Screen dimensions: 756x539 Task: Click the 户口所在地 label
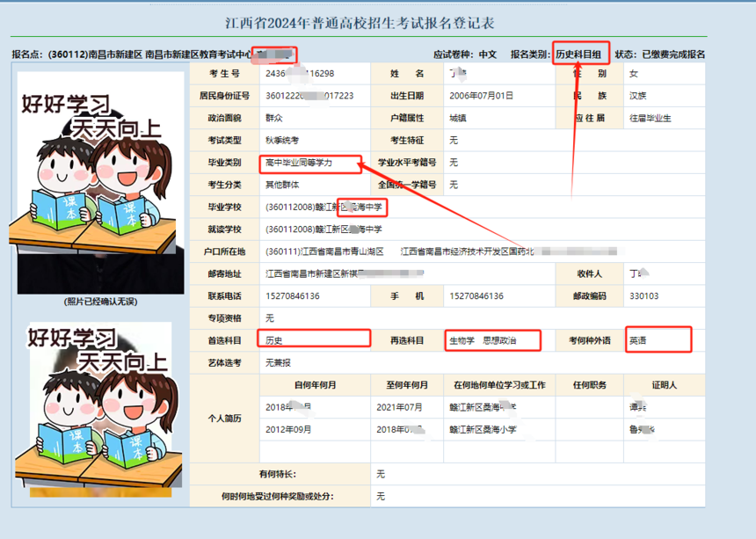(x=225, y=251)
